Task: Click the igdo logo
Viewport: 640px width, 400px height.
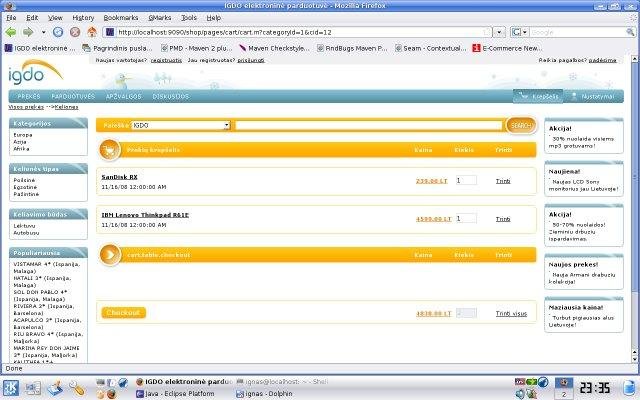Action: coord(35,72)
